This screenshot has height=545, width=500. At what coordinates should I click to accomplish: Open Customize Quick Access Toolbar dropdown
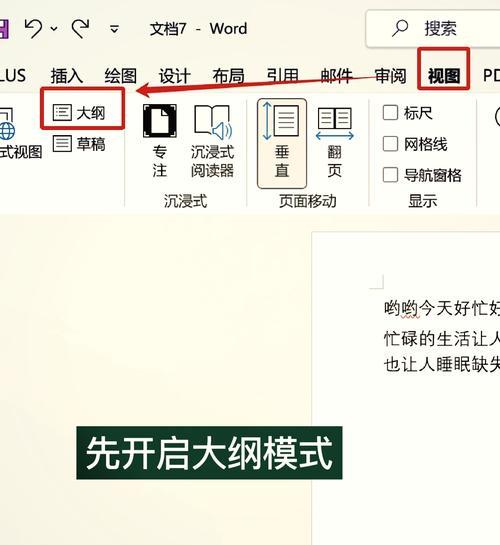click(x=114, y=29)
